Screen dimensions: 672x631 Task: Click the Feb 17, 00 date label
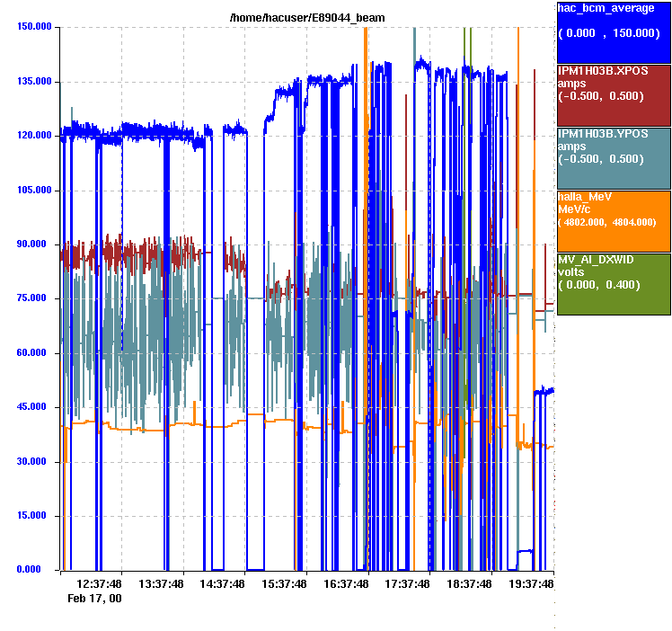tap(95, 598)
